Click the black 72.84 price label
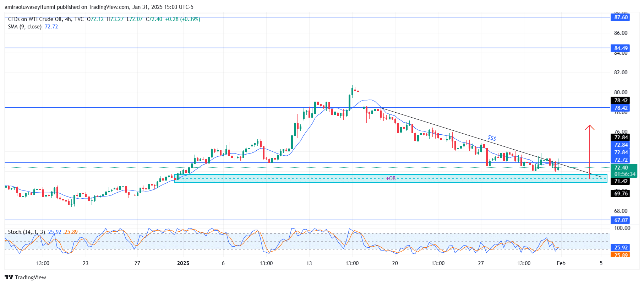 621,138
